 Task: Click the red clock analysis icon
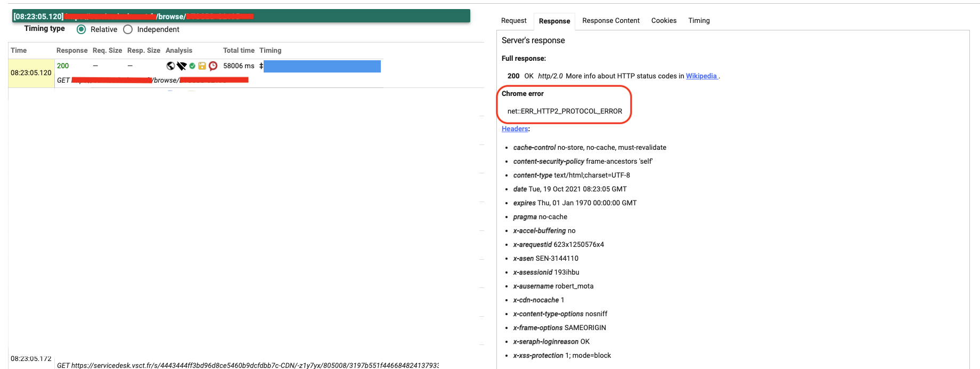(213, 66)
